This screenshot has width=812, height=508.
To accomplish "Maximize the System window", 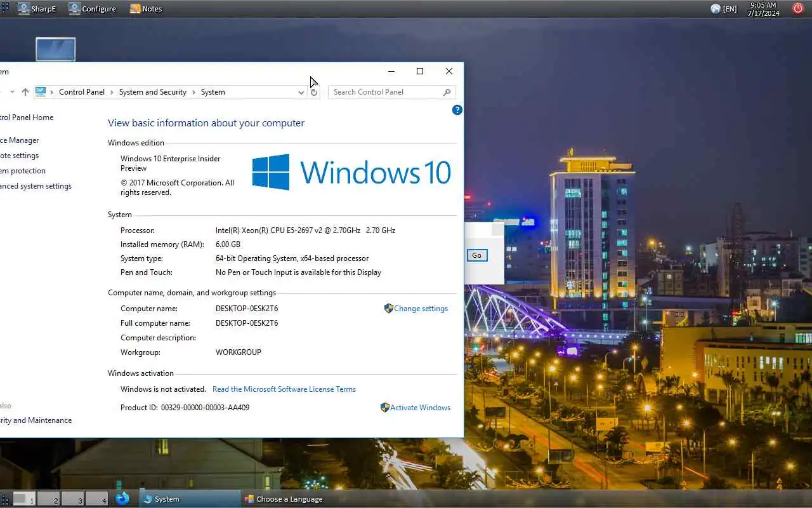I will (x=420, y=71).
